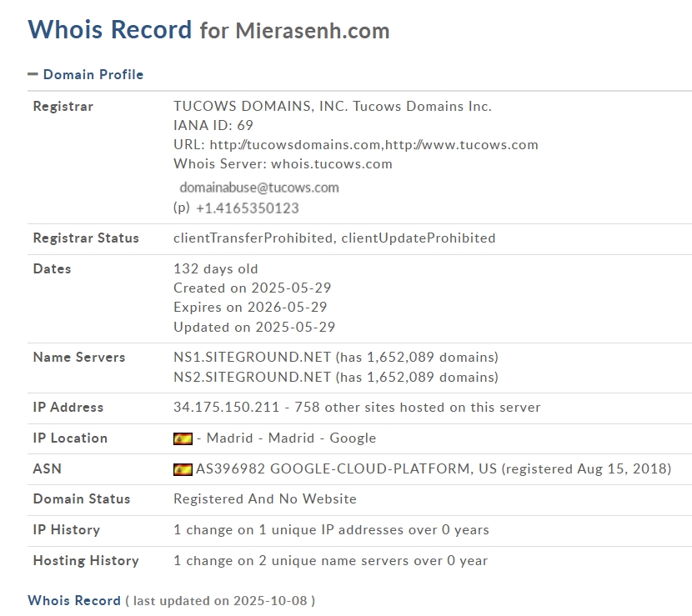Select the IP address 34.175.150.211
The height and width of the screenshot is (616, 692).
225,408
